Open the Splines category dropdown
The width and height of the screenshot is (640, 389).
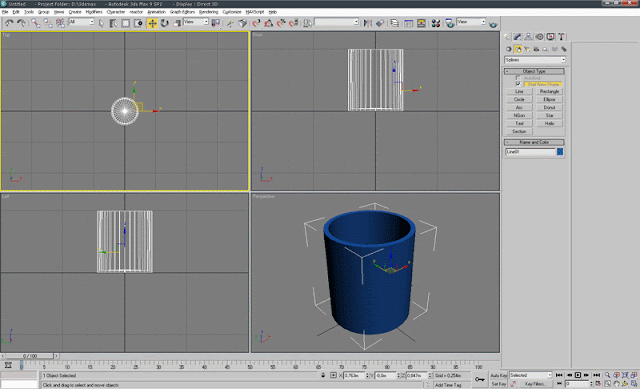click(x=535, y=60)
